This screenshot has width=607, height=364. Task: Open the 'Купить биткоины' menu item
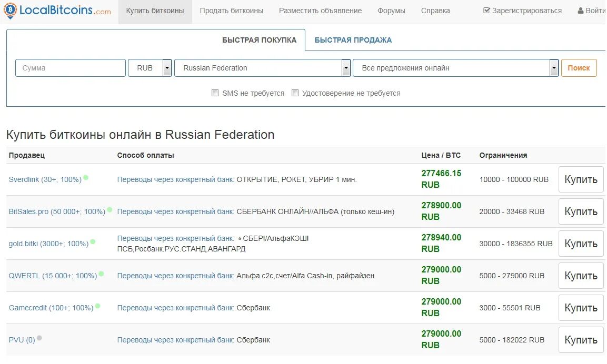(x=155, y=11)
